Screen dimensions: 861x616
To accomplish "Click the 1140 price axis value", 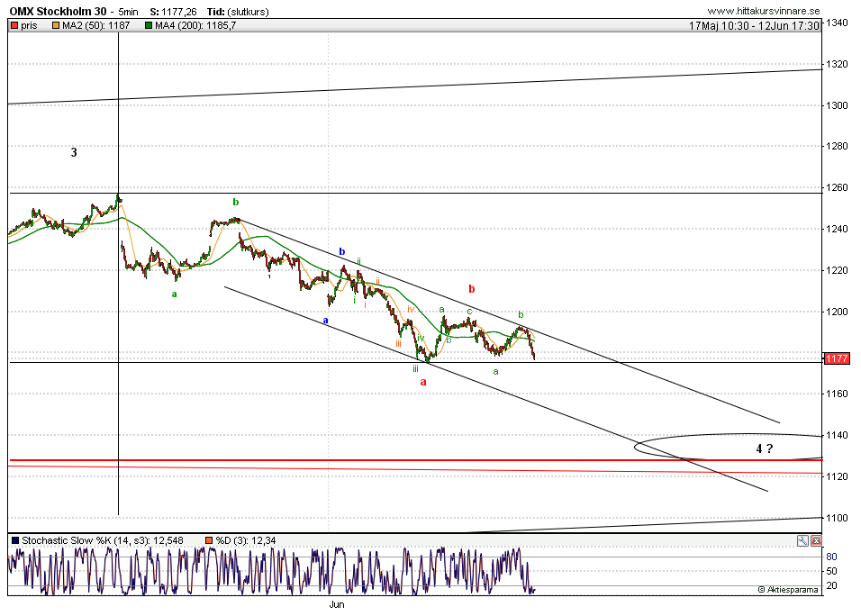I will point(838,435).
